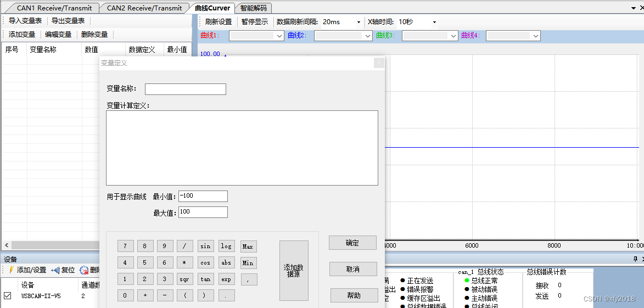Click calculator key 9

pos(165,247)
